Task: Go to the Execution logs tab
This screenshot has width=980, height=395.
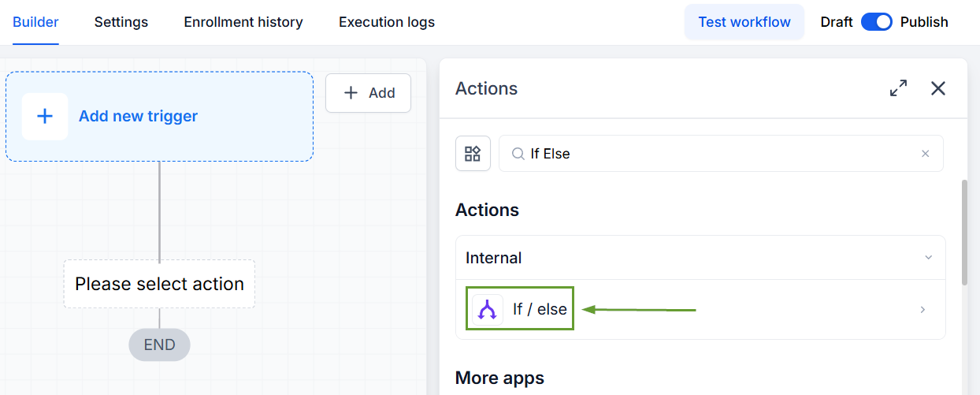Action: pyautogui.click(x=387, y=22)
